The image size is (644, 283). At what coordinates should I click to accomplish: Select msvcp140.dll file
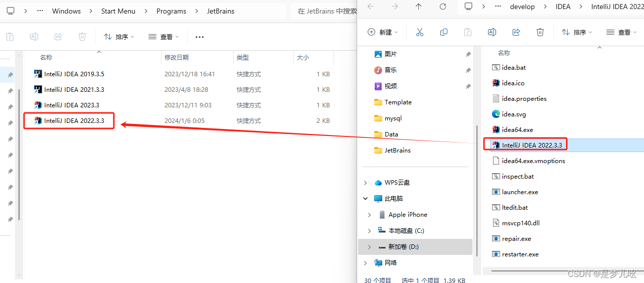[x=516, y=223]
